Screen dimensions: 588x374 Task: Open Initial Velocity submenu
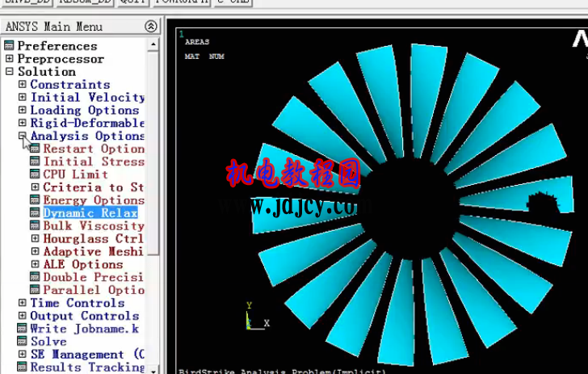87,97
